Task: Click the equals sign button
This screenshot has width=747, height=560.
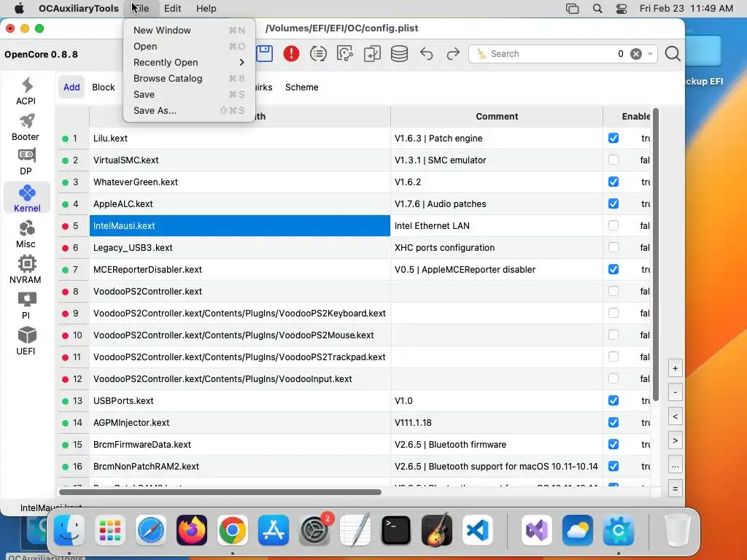Action: click(675, 489)
